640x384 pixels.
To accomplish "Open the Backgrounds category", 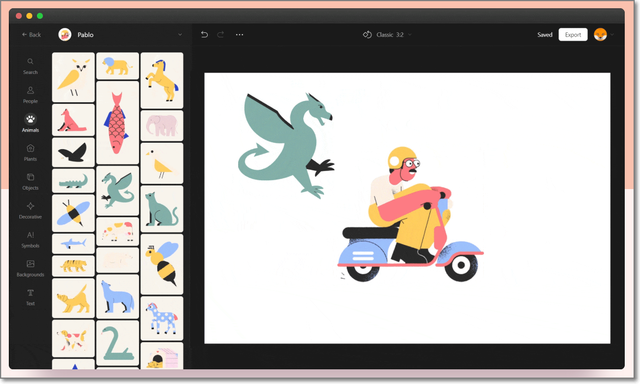I will click(30, 269).
